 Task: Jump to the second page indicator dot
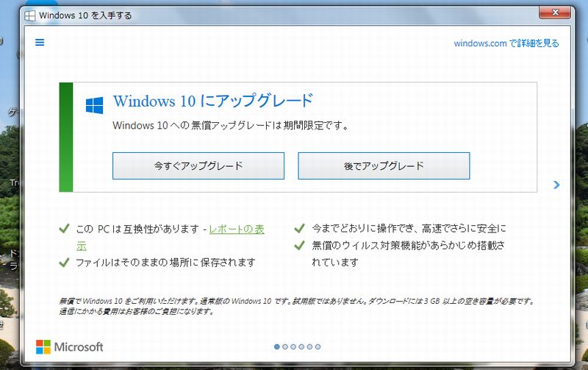click(x=285, y=346)
